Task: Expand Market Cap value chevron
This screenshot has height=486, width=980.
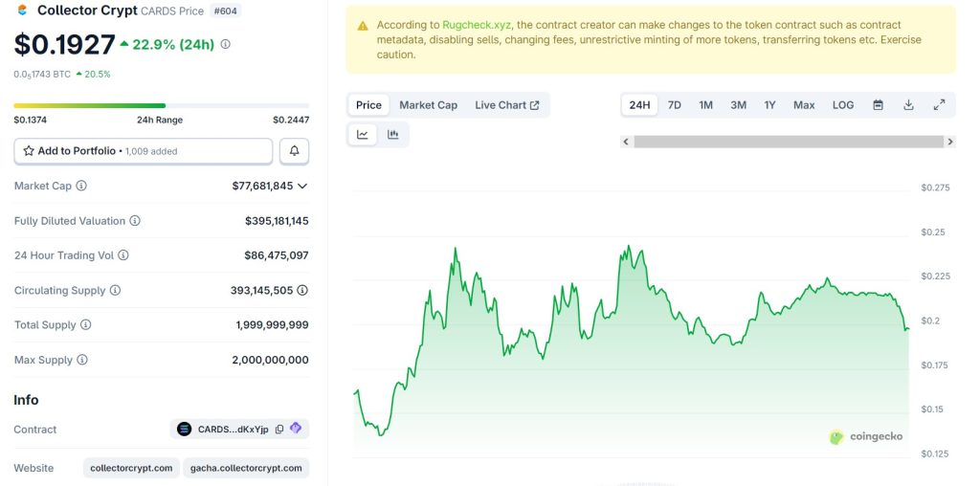Action: 302,186
